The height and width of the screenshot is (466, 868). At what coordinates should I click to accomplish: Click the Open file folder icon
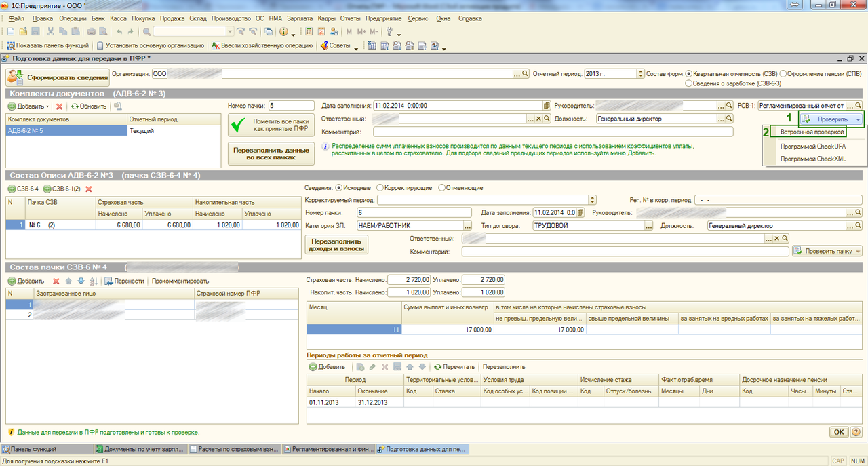point(24,32)
